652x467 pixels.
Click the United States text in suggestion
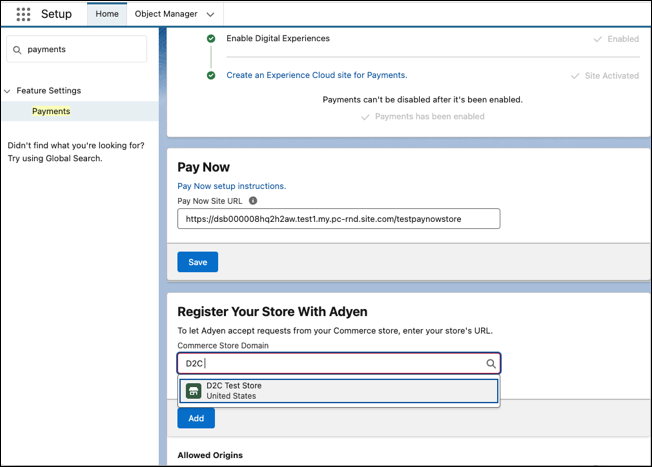231,396
